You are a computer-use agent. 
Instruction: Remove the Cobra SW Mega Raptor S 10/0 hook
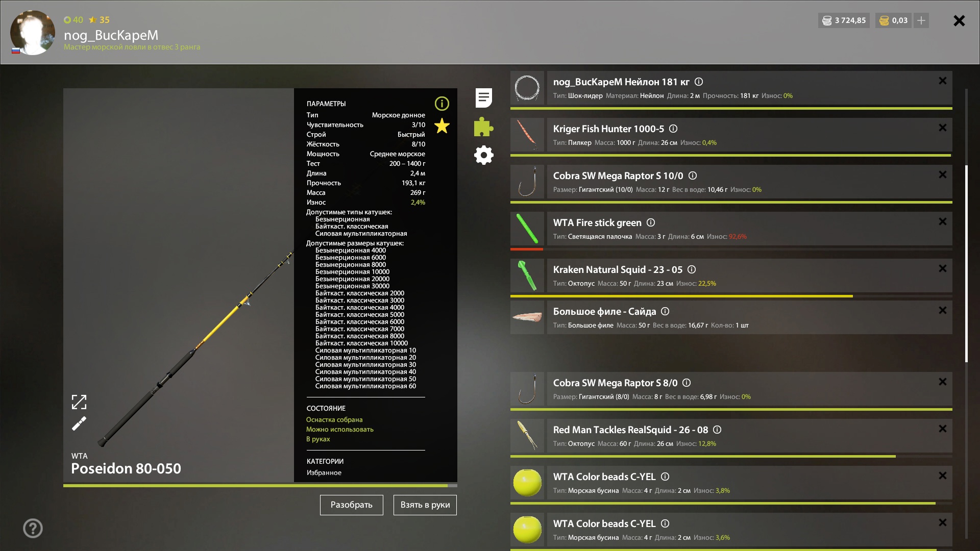pos(943,174)
